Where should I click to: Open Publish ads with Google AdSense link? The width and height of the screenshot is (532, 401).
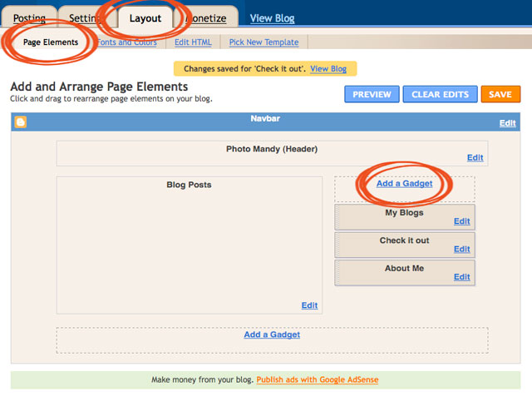tap(318, 379)
